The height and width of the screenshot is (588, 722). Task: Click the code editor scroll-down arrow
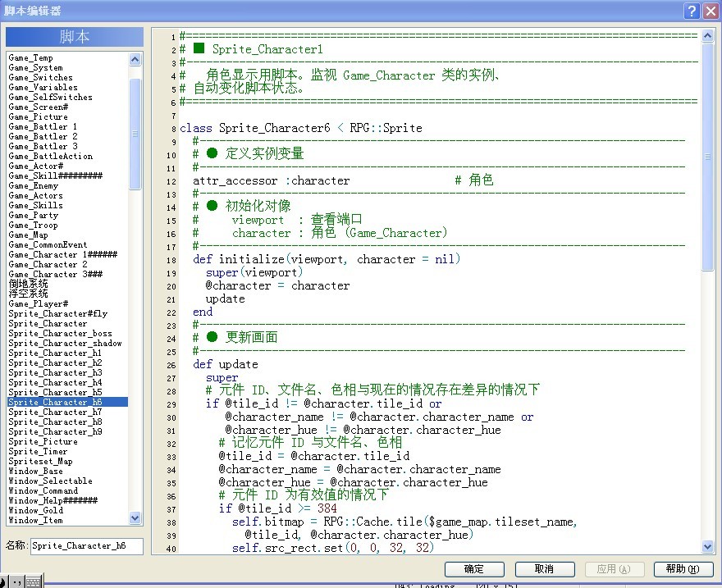tap(708, 546)
